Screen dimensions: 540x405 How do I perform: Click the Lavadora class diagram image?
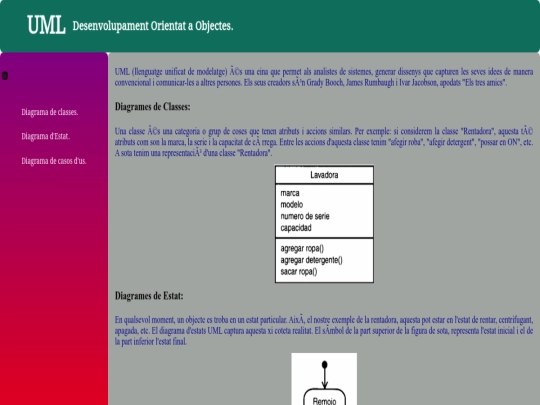[x=324, y=224]
